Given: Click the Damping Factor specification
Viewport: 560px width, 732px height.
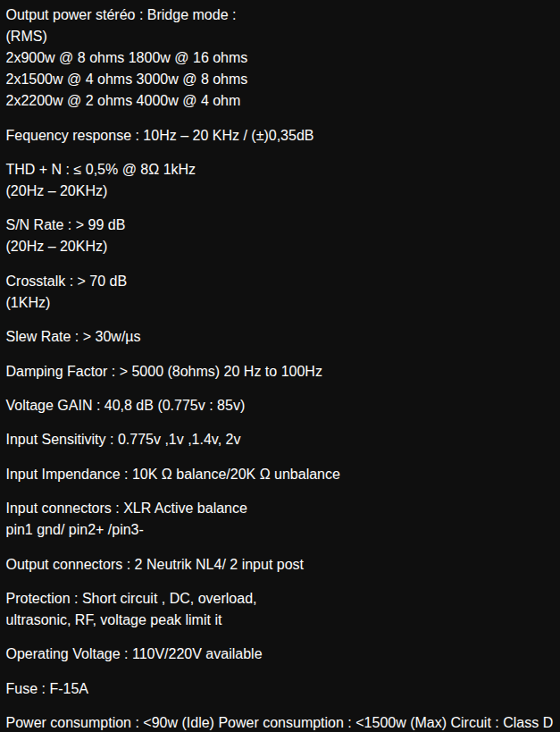Looking at the screenshot, I should coord(163,372).
